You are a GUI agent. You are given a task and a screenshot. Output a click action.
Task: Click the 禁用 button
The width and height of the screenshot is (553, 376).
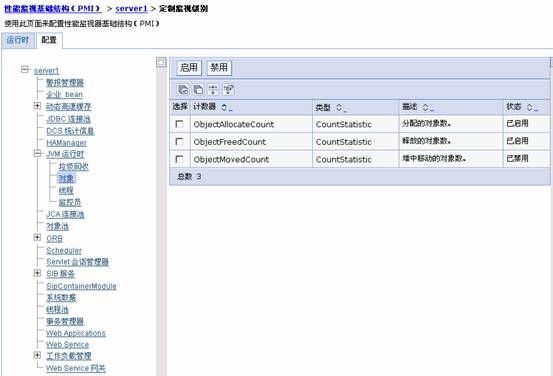point(219,67)
